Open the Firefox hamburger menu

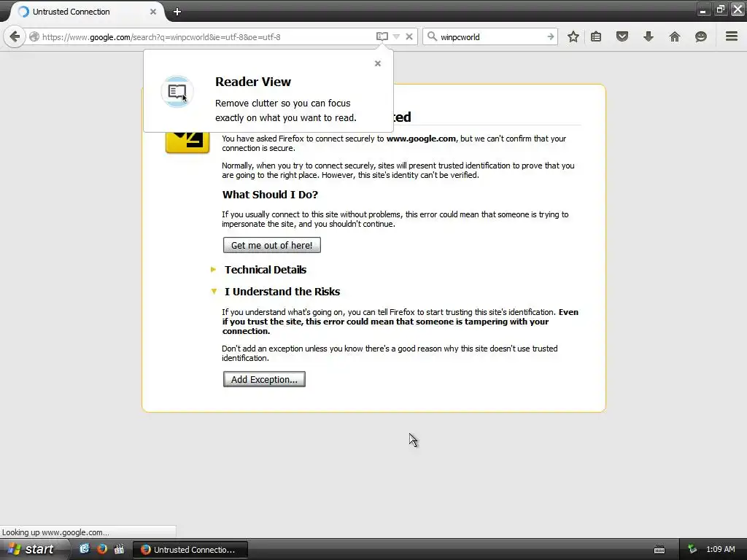[x=732, y=36]
